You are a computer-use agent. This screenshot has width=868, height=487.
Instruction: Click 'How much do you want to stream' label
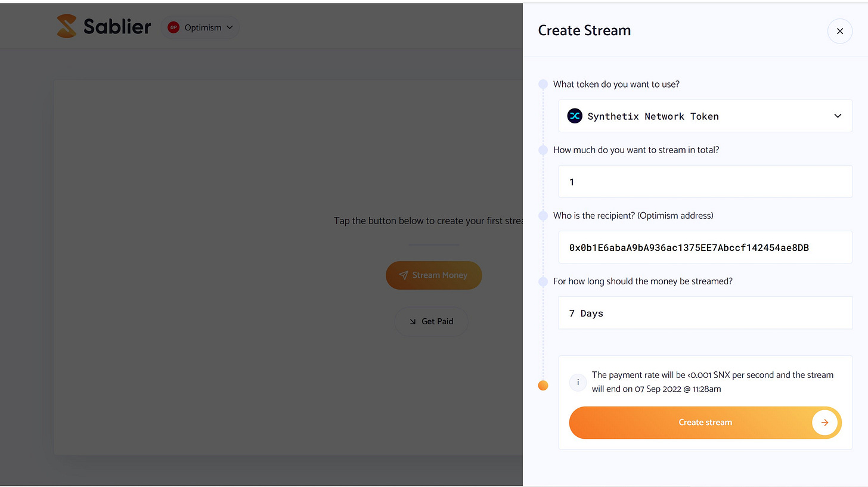coord(636,150)
